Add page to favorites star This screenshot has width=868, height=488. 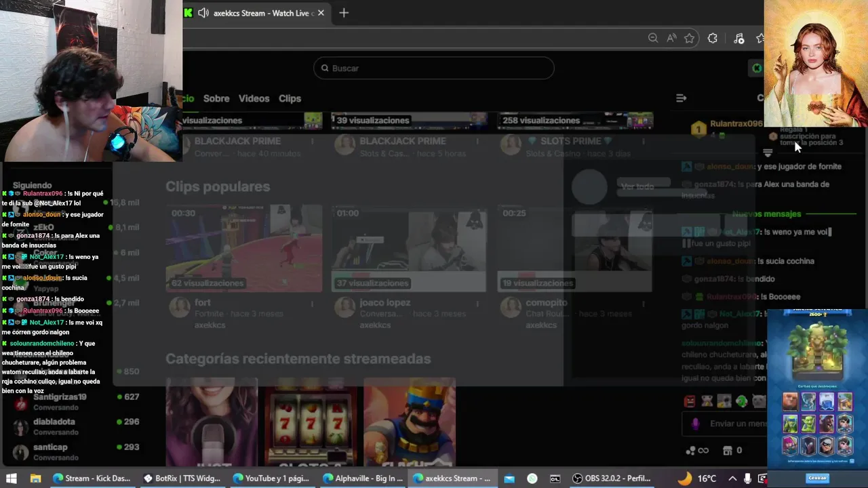tap(690, 38)
